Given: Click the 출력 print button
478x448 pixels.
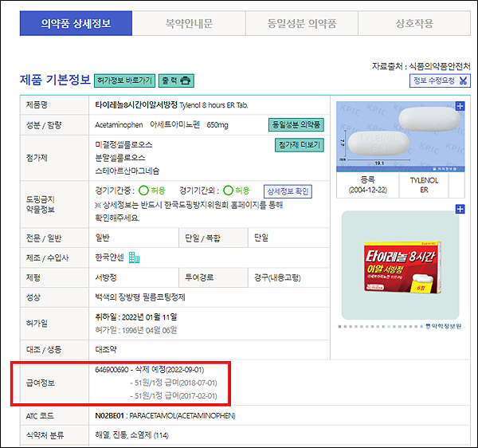Looking at the screenshot, I should coord(176,81).
